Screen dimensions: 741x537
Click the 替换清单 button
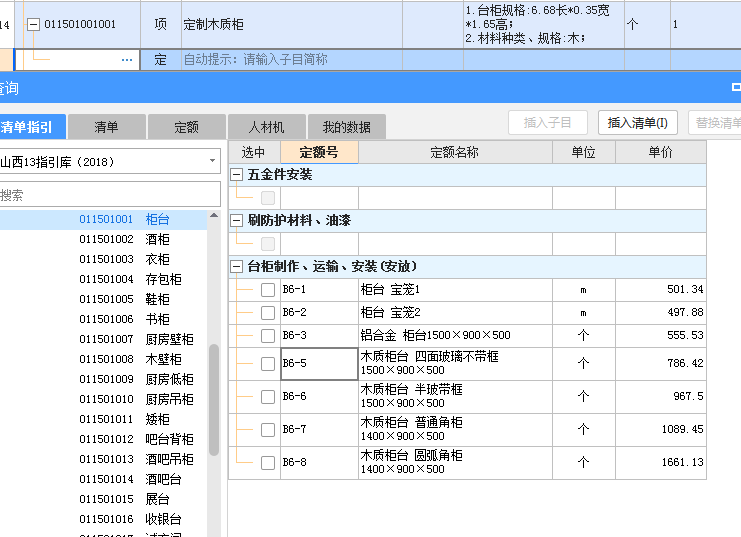coord(715,123)
